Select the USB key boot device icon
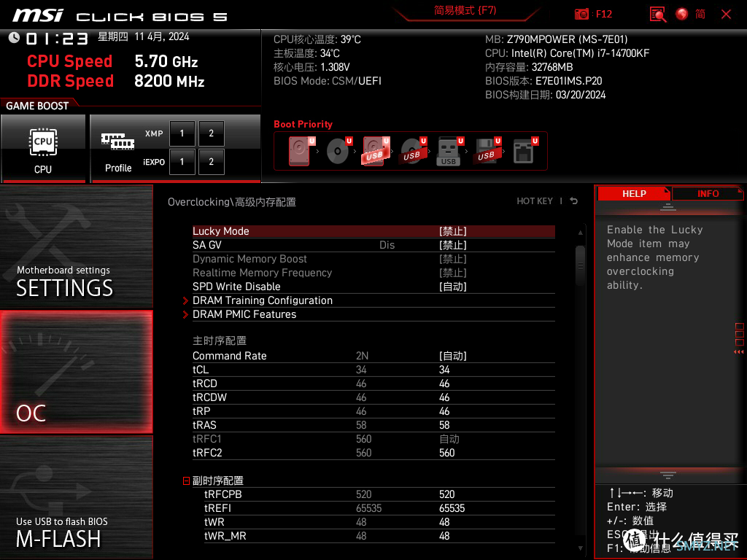747x560 pixels. 449,151
